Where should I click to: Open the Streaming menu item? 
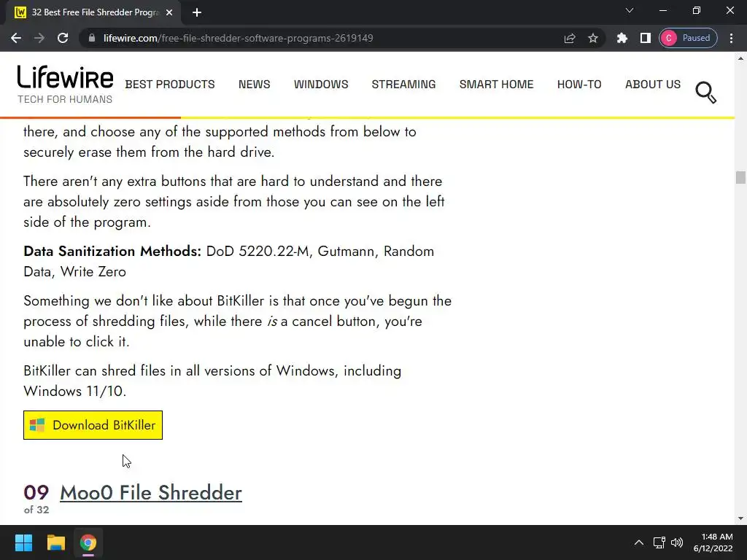[x=403, y=85]
